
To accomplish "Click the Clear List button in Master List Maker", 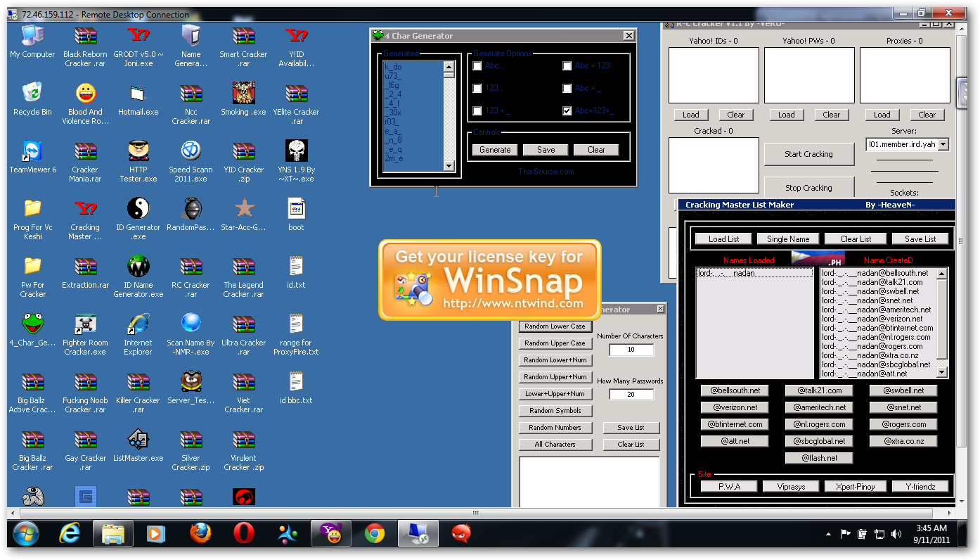I will tap(856, 238).
